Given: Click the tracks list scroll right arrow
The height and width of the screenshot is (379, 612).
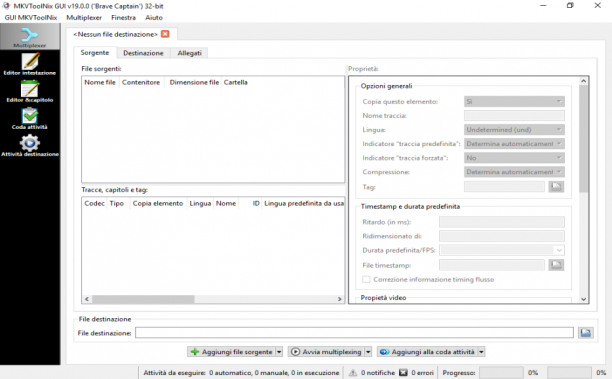Looking at the screenshot, I should [x=339, y=299].
